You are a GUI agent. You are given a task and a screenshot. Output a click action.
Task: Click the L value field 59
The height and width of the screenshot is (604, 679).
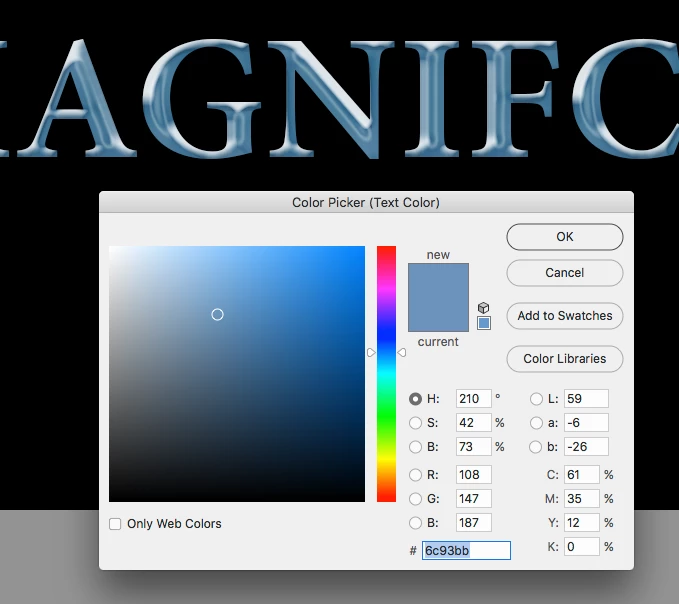coord(586,399)
